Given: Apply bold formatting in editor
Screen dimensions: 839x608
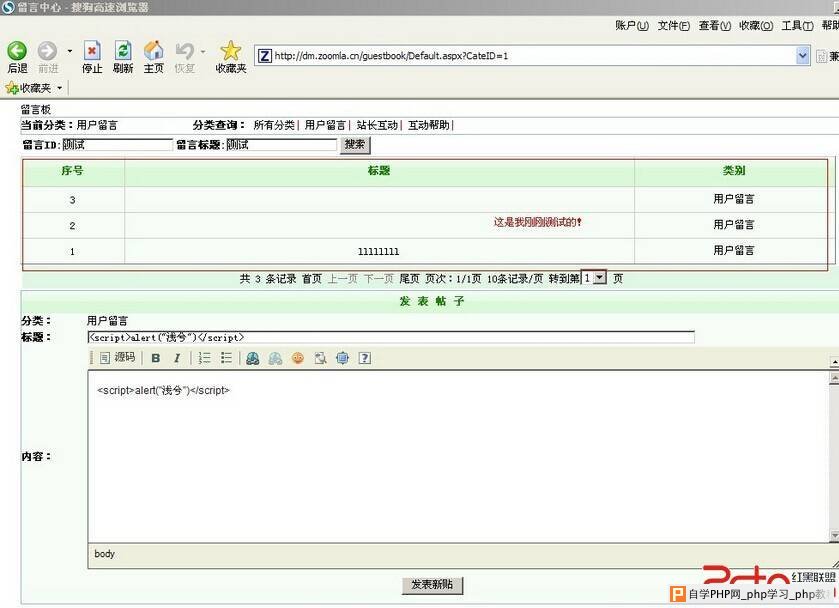Looking at the screenshot, I should [156, 358].
